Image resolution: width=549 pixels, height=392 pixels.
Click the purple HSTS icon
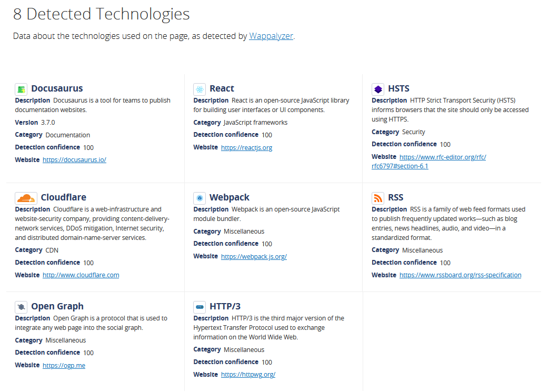tap(378, 89)
